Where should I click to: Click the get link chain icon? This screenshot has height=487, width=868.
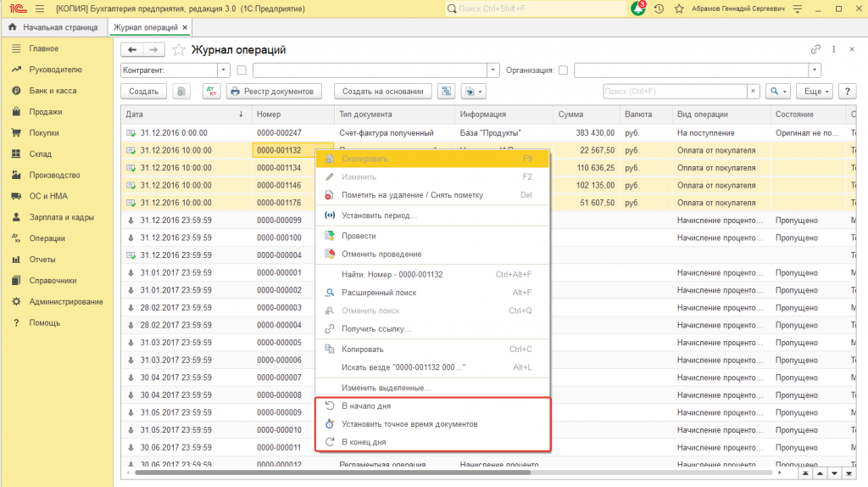816,49
